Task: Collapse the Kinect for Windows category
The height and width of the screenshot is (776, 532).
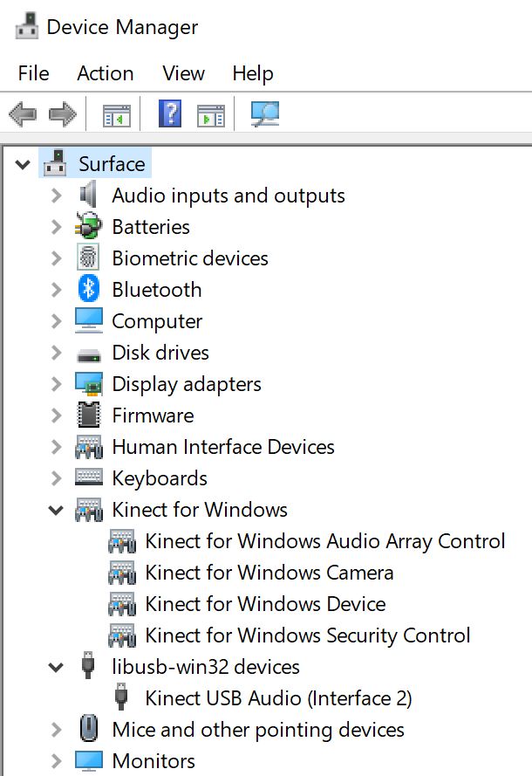Action: pyautogui.click(x=57, y=510)
